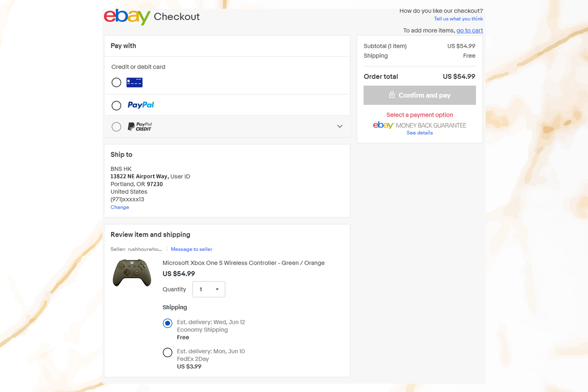The height and width of the screenshot is (392, 588).
Task: Click Message to seller link
Action: pyautogui.click(x=191, y=249)
